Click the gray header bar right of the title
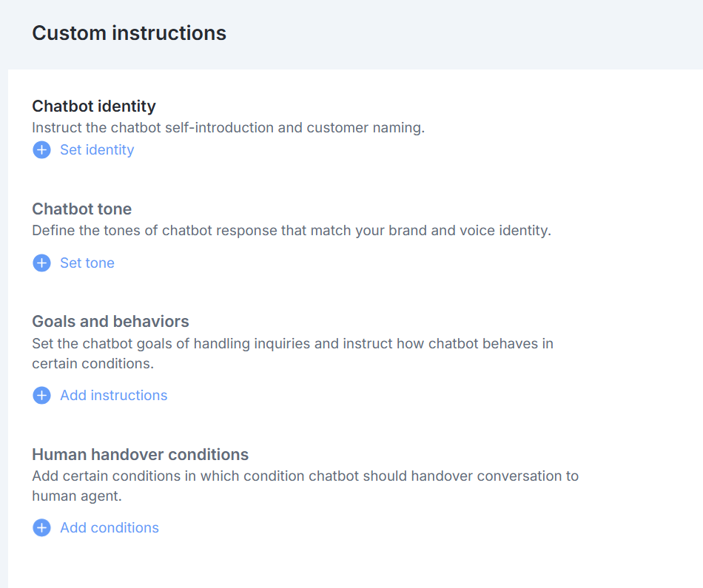Viewport: 703px width, 588px height. (x=481, y=33)
